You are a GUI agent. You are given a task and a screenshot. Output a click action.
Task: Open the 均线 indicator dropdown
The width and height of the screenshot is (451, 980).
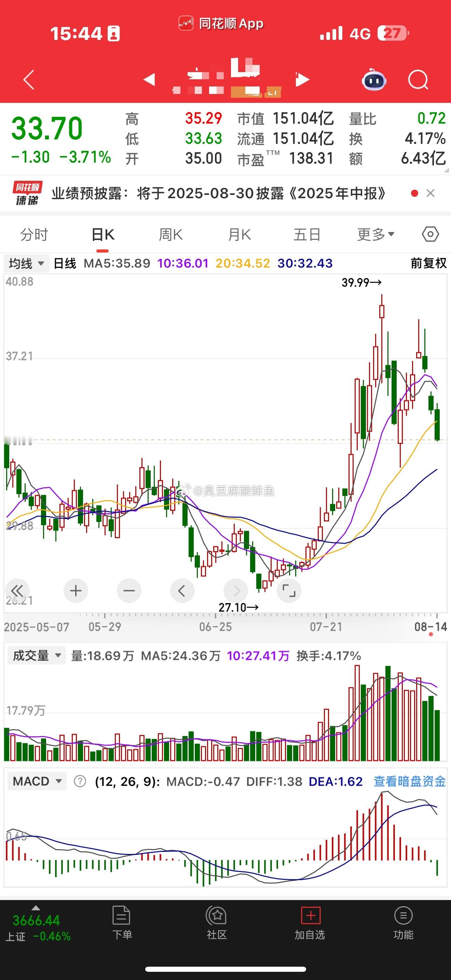pos(27,263)
